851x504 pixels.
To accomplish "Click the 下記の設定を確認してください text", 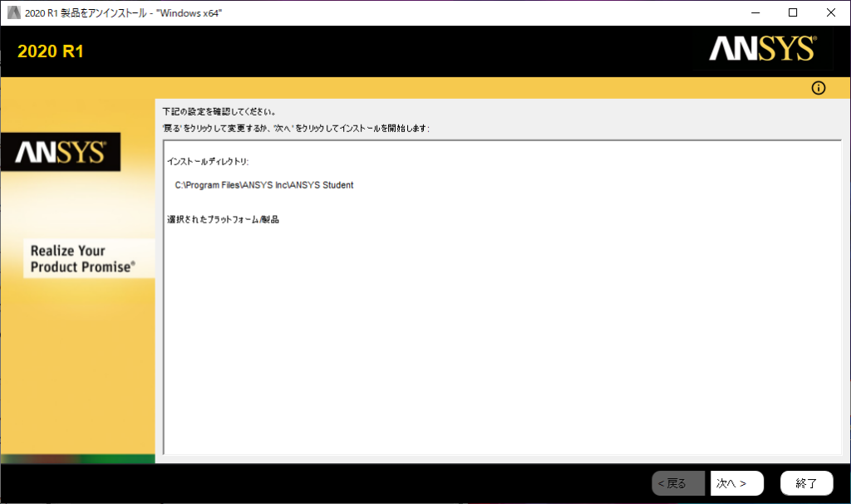I will 219,112.
